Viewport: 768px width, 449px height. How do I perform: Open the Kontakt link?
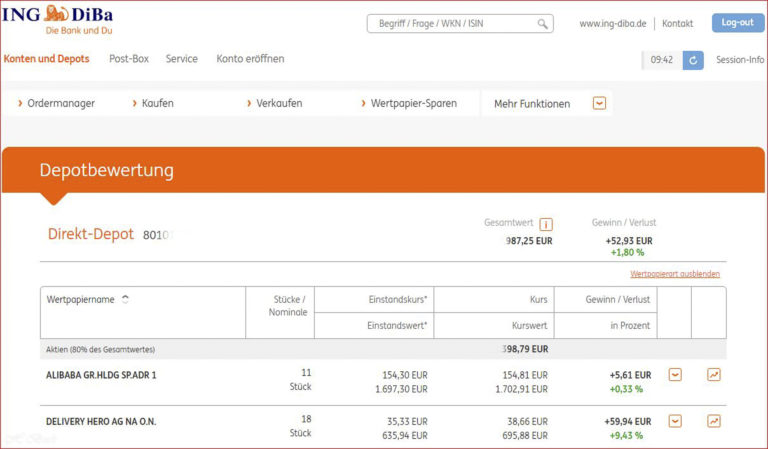click(677, 24)
